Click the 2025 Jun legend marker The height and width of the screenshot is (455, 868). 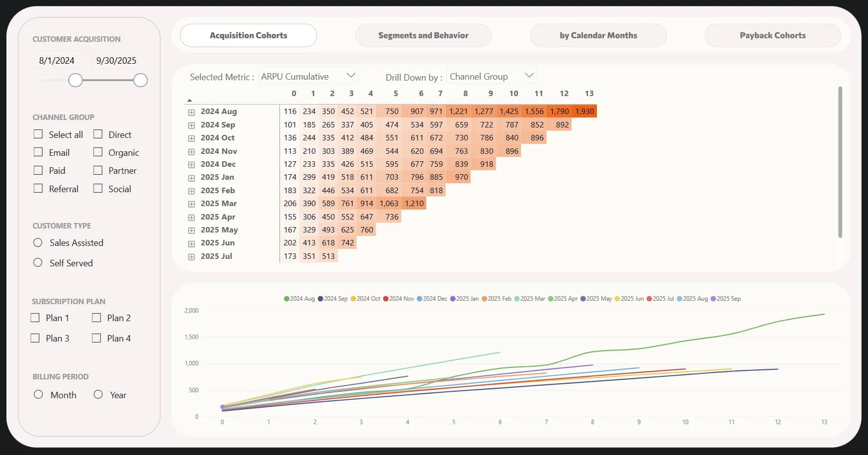click(x=617, y=299)
